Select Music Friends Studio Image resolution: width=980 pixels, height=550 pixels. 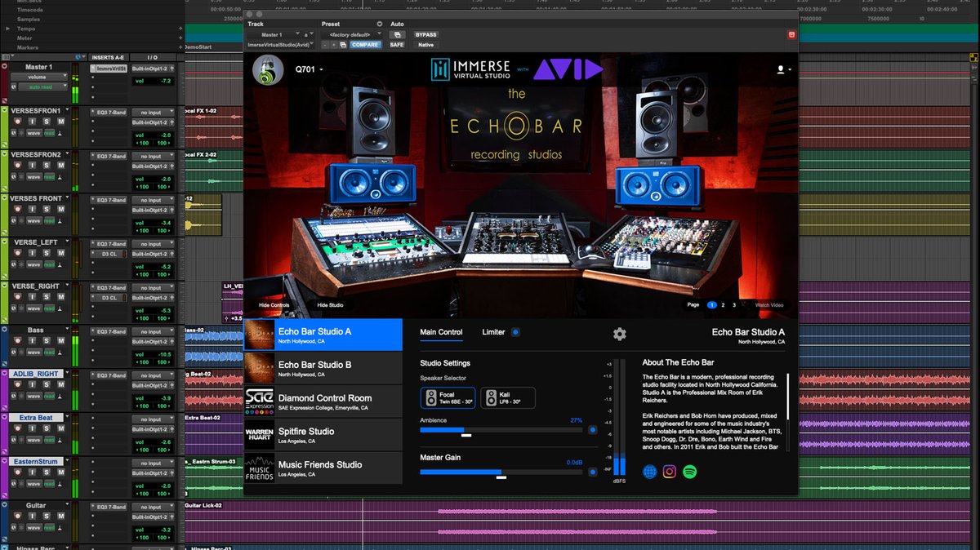(323, 468)
